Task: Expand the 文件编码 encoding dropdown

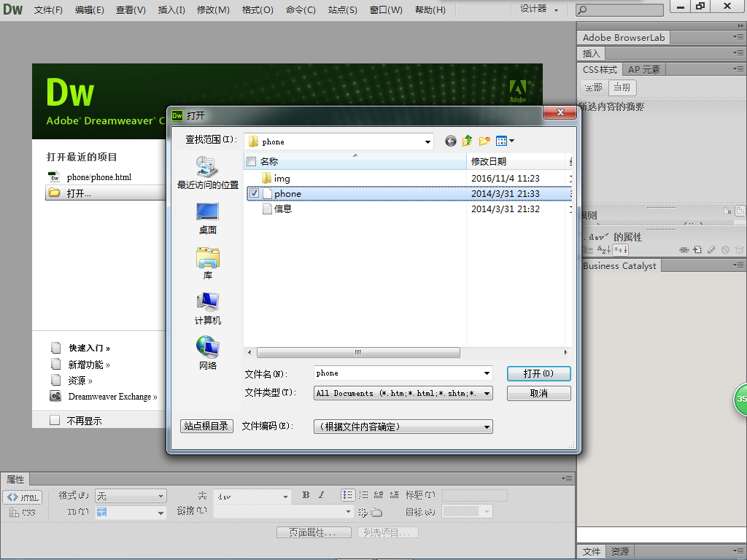Action: tap(487, 427)
